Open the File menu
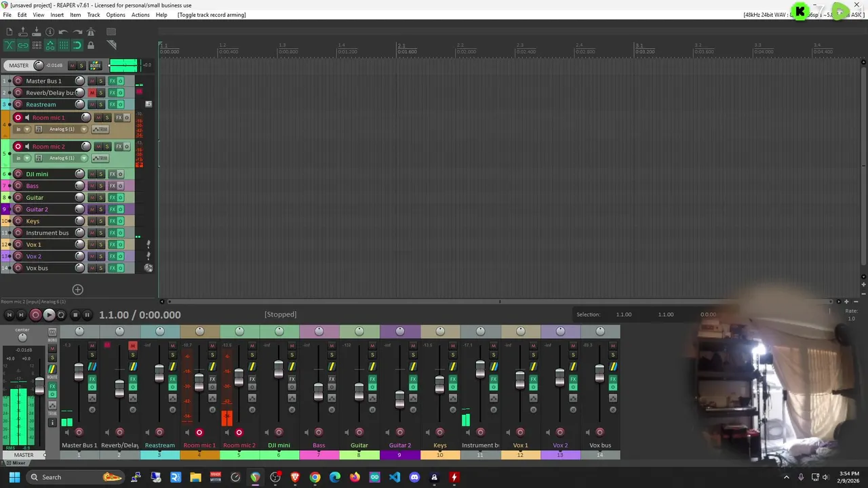 [x=7, y=15]
